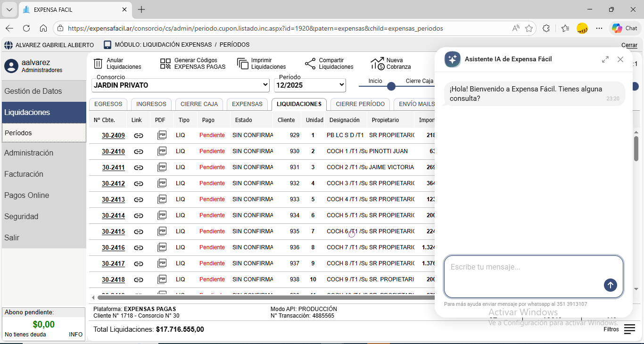Open PDF icon for receipt 30-2411

(162, 167)
